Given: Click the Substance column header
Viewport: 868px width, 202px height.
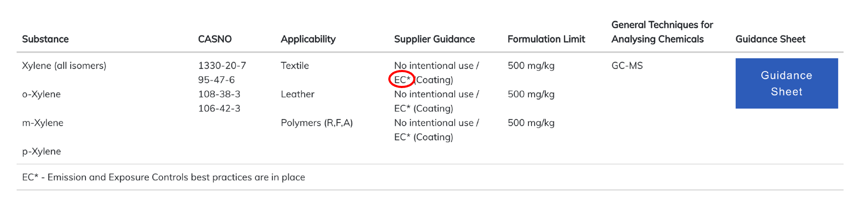Looking at the screenshot, I should click(45, 39).
